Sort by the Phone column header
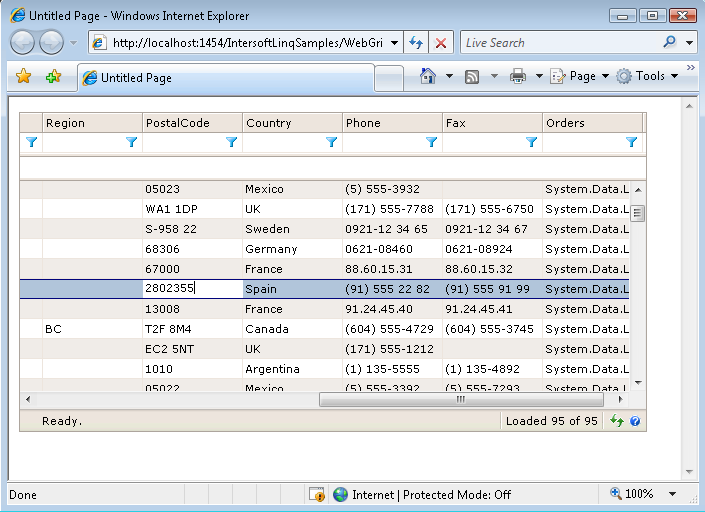The width and height of the screenshot is (705, 512). 391,123
